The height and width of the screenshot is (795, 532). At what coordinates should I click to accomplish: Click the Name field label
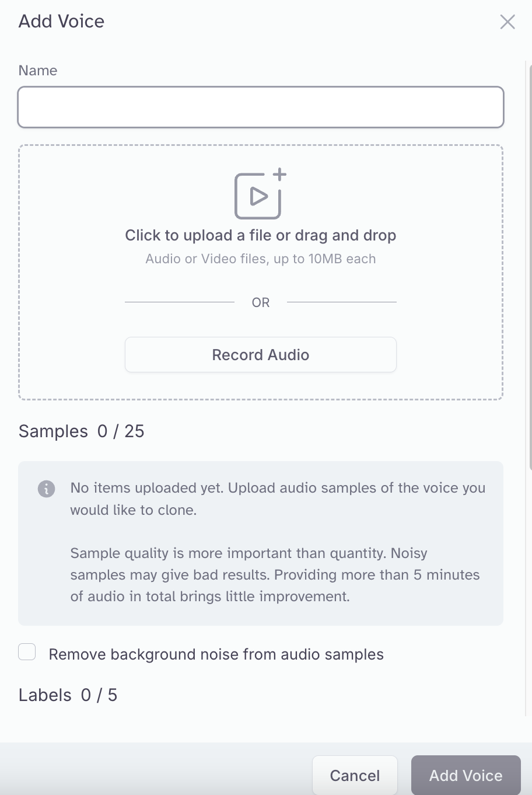[x=38, y=71]
